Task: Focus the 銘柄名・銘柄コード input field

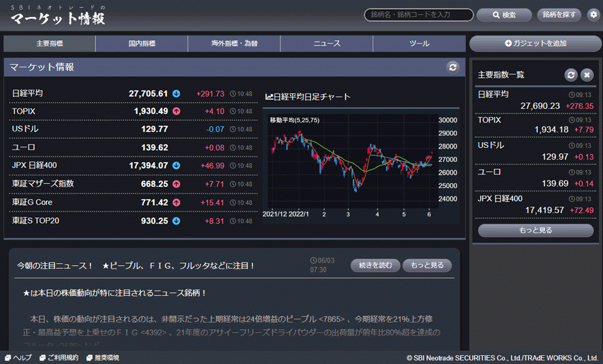Action: [419, 15]
